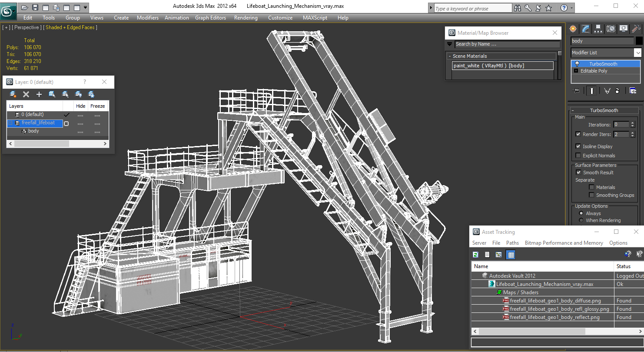Click Hide column header in Layer dialog
The width and height of the screenshot is (644, 352).
(x=81, y=106)
